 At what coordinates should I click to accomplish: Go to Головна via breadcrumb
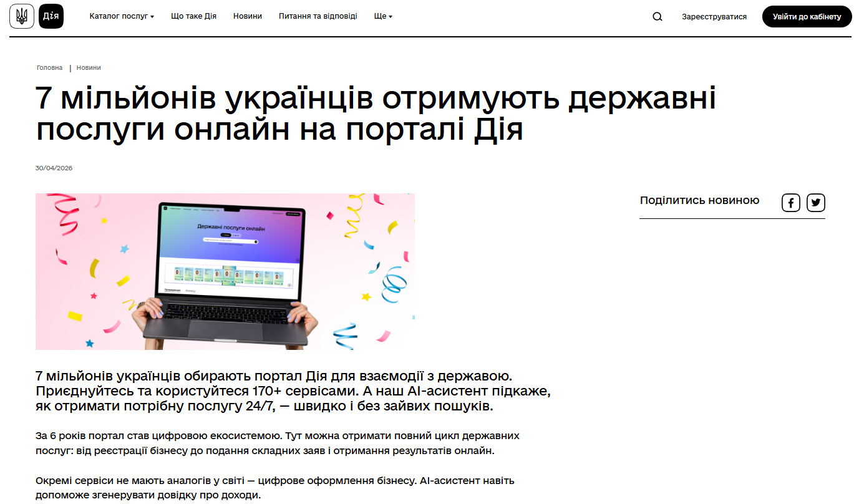(x=50, y=67)
